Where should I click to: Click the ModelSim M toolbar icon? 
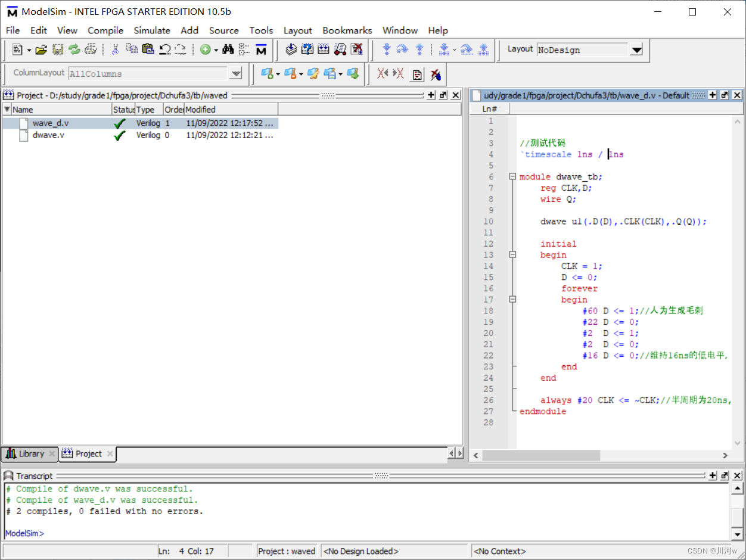[x=261, y=50]
